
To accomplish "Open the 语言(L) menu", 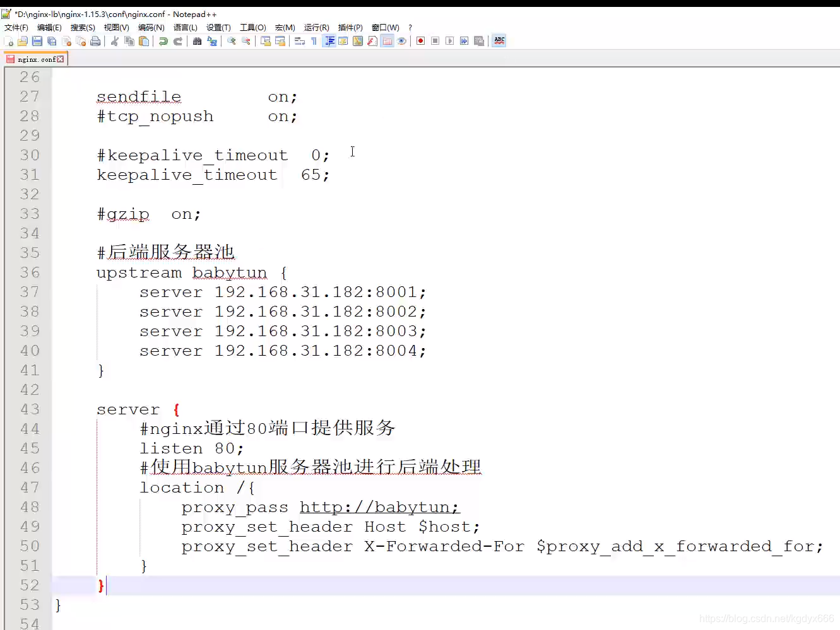I will [185, 28].
